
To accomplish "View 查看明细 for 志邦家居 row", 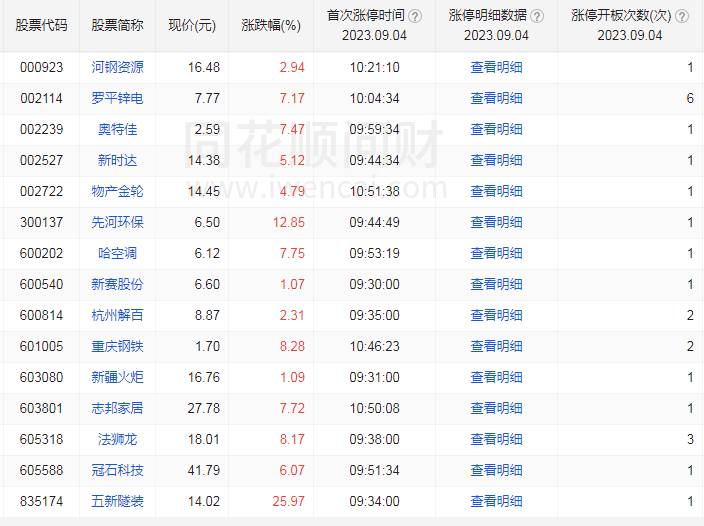I will click(x=497, y=408).
